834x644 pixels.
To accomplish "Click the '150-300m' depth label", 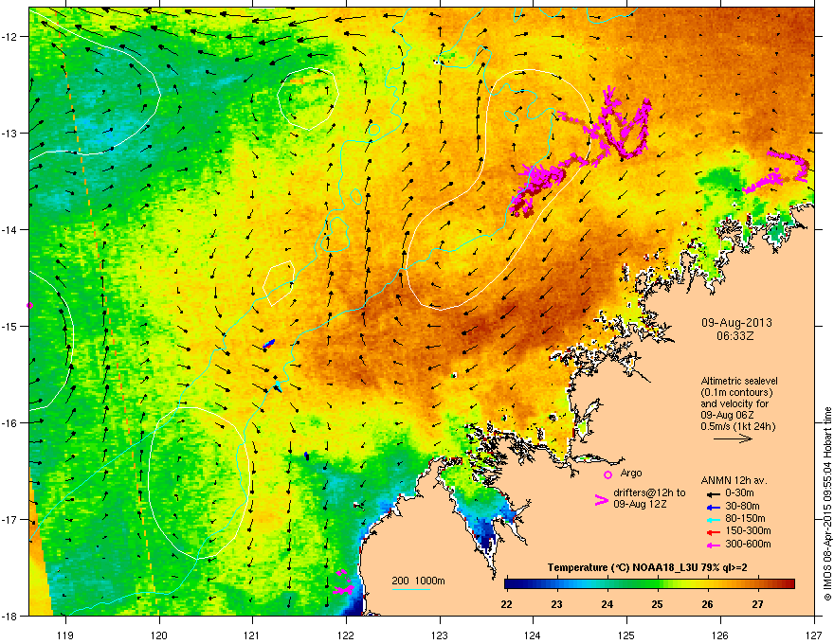I will coord(748,530).
